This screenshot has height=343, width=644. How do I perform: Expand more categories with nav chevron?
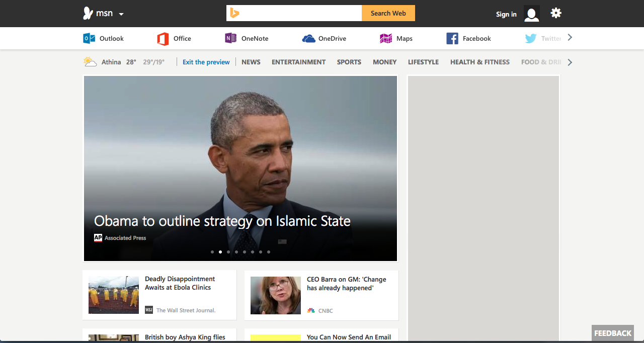[570, 62]
